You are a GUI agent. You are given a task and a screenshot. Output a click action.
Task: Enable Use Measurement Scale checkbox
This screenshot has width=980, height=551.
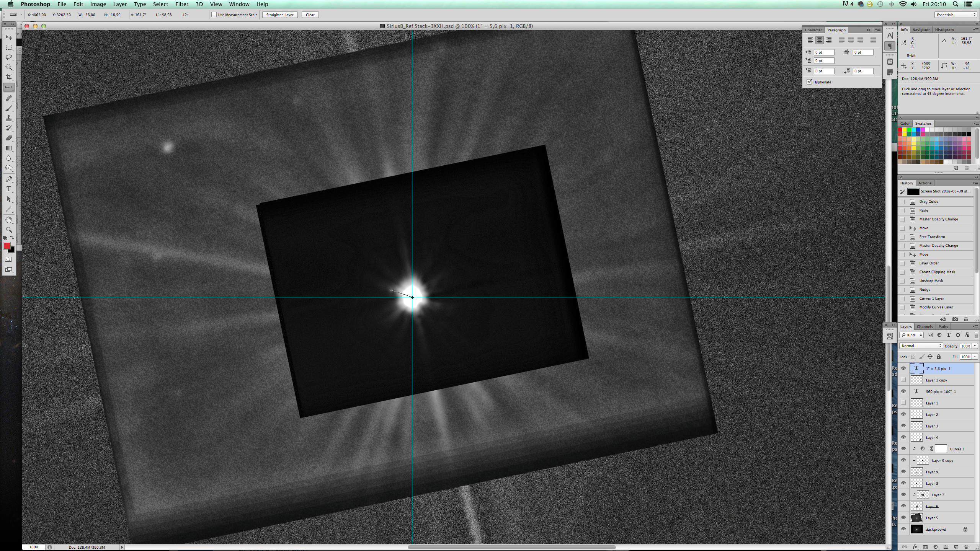pos(214,15)
